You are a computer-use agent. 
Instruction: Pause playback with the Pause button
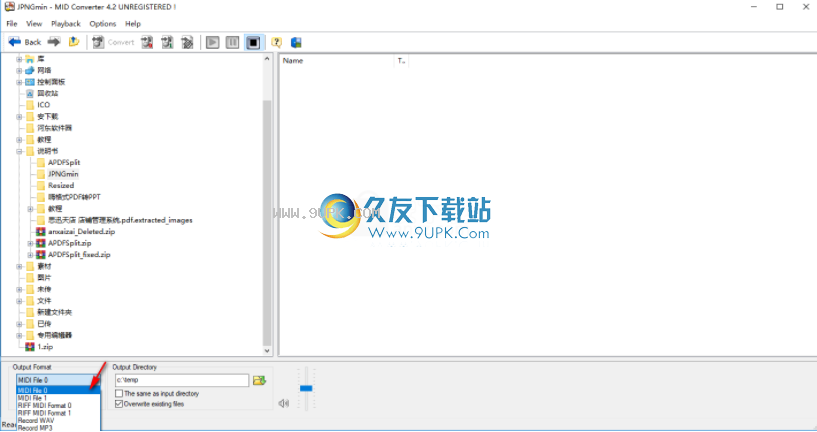pos(232,42)
